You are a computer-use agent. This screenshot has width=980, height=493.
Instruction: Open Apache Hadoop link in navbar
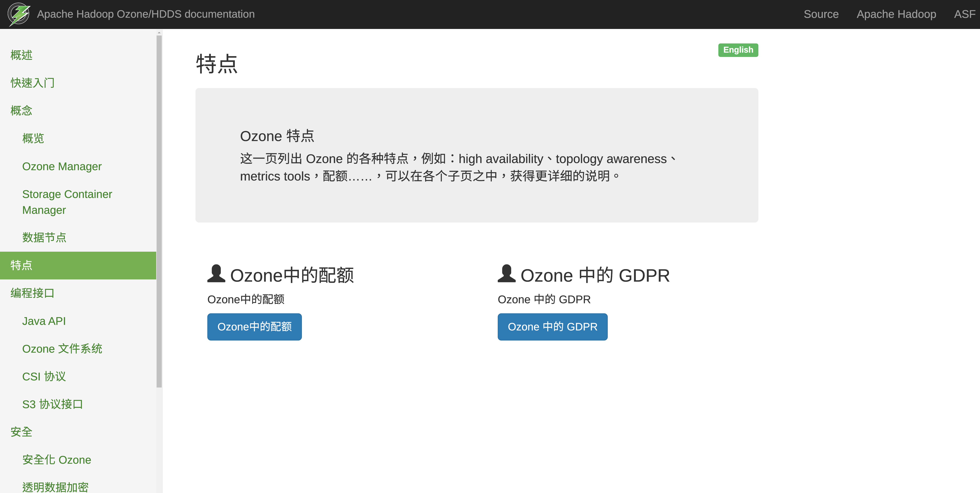[896, 14]
